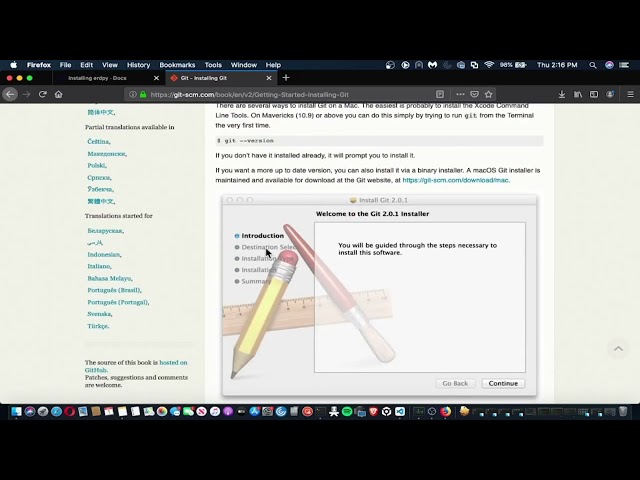
Task: Open Finder from the Dock
Action: (16, 411)
